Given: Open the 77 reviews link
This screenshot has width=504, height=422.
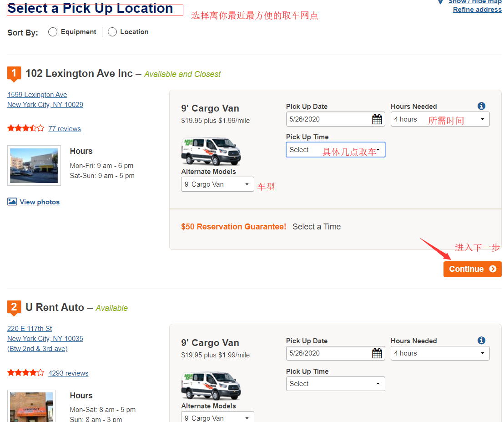Looking at the screenshot, I should [65, 129].
